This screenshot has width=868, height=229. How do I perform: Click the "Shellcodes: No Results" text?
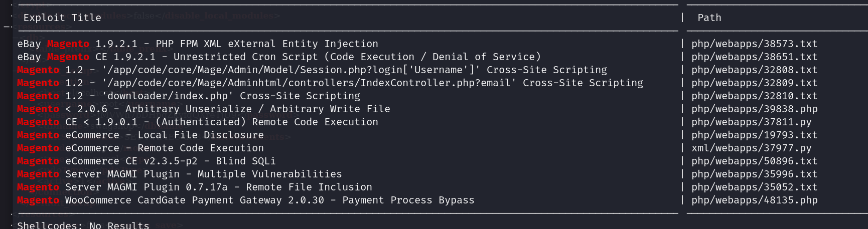(83, 225)
